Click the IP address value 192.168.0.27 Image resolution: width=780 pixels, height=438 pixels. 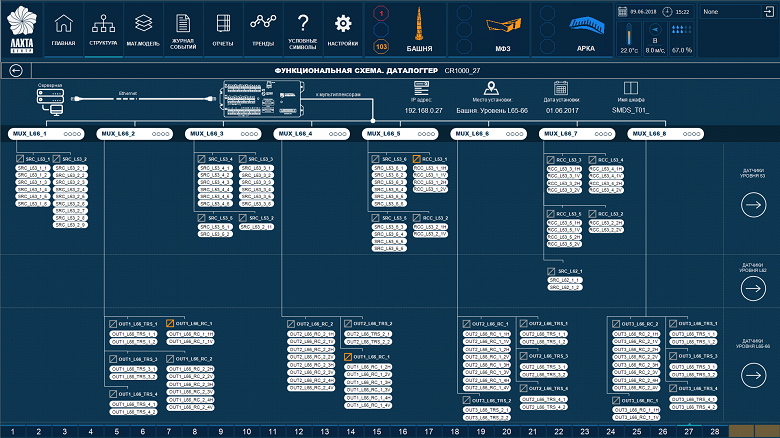coord(423,110)
